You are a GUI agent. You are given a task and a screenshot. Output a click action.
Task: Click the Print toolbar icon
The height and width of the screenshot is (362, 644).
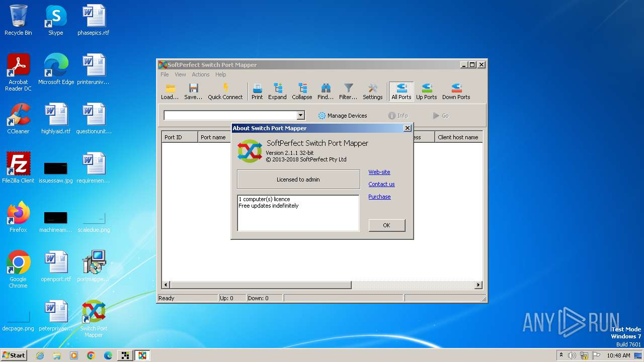click(257, 92)
